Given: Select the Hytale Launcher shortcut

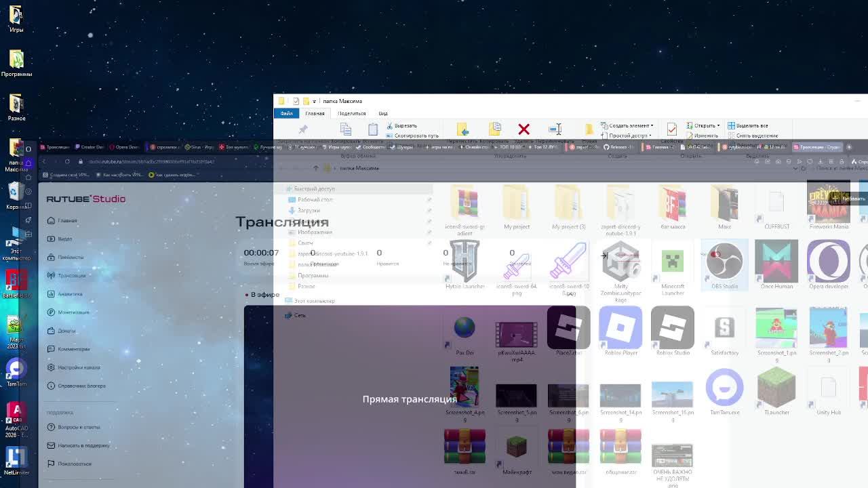Looking at the screenshot, I should [x=465, y=264].
